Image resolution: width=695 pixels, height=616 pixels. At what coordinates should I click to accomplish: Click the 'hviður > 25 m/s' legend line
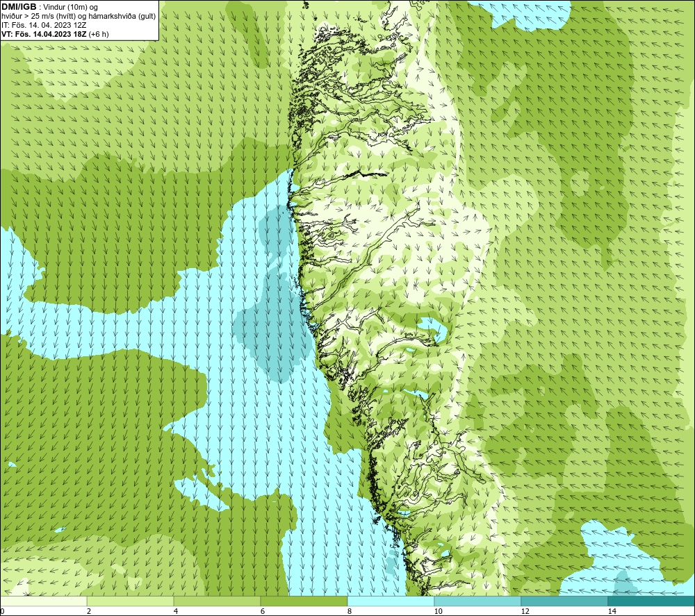point(79,17)
